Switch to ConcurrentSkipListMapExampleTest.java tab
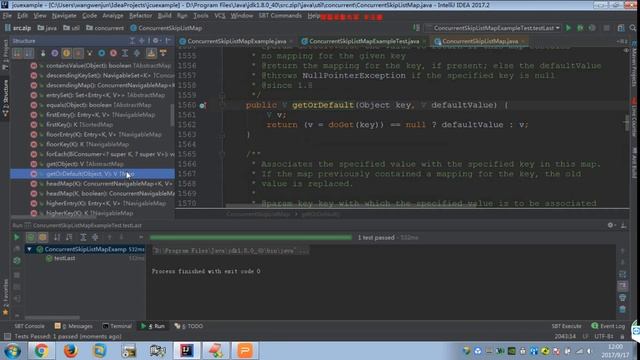Screen dimensions: 640x360 364,41
